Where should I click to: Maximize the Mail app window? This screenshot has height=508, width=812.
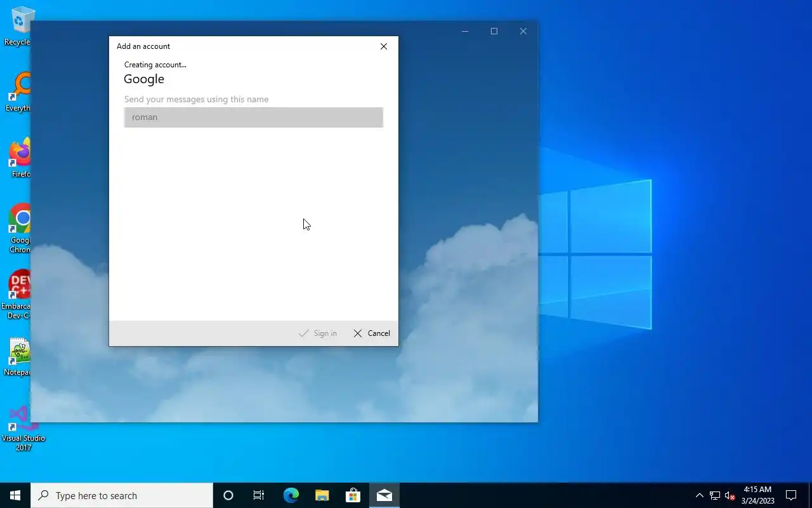point(494,31)
